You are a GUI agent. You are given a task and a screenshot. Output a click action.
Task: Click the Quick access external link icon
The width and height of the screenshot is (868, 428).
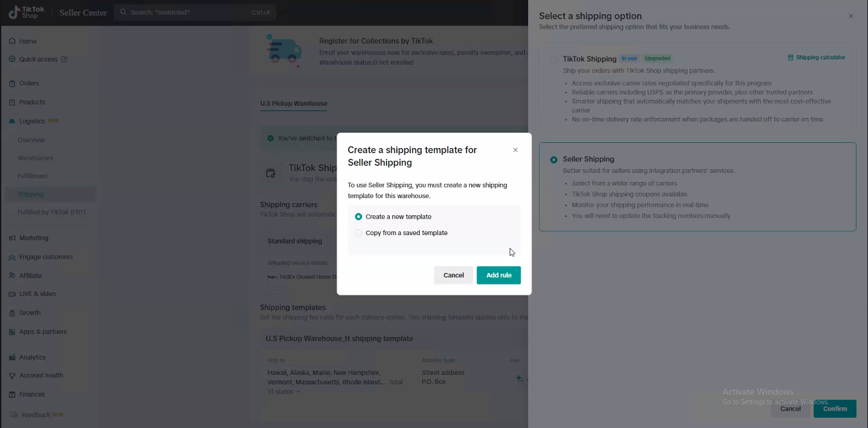[64, 60]
